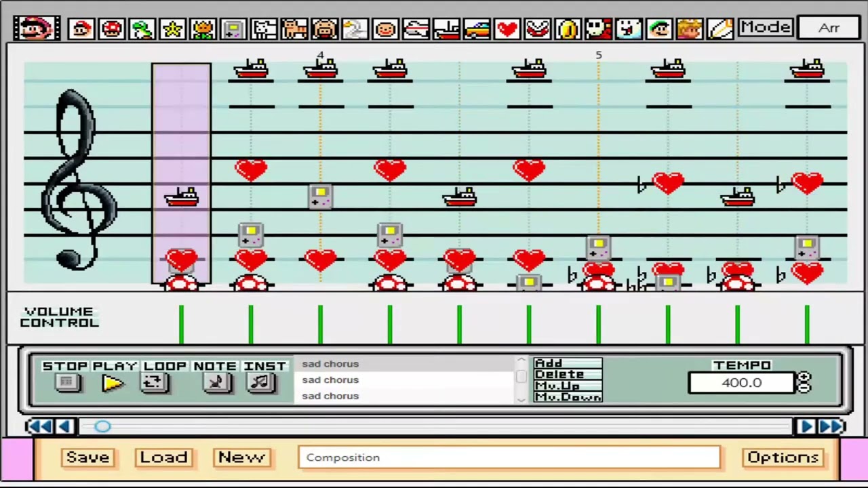Select the Baby Face instrument
The height and width of the screenshot is (488, 868).
click(385, 28)
